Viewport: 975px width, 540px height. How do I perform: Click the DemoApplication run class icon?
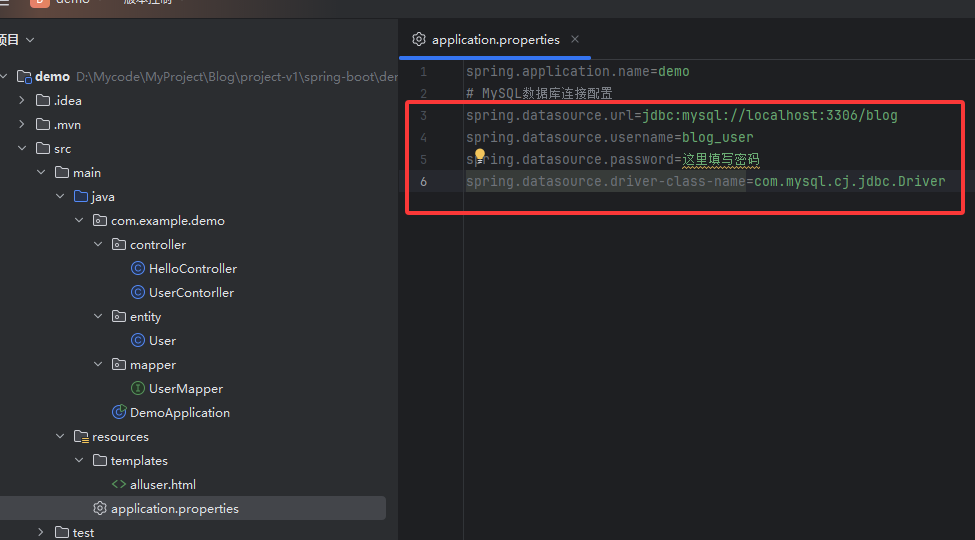(x=119, y=412)
